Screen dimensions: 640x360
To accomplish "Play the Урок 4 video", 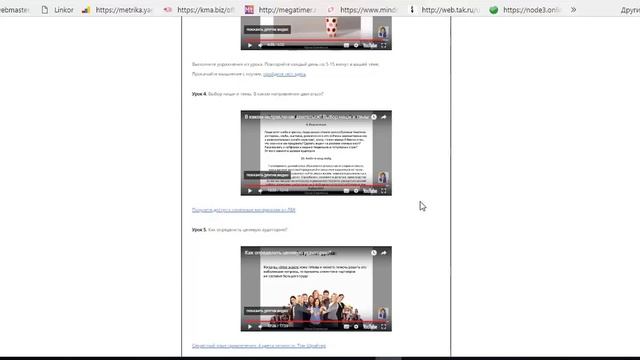I will [250, 191].
